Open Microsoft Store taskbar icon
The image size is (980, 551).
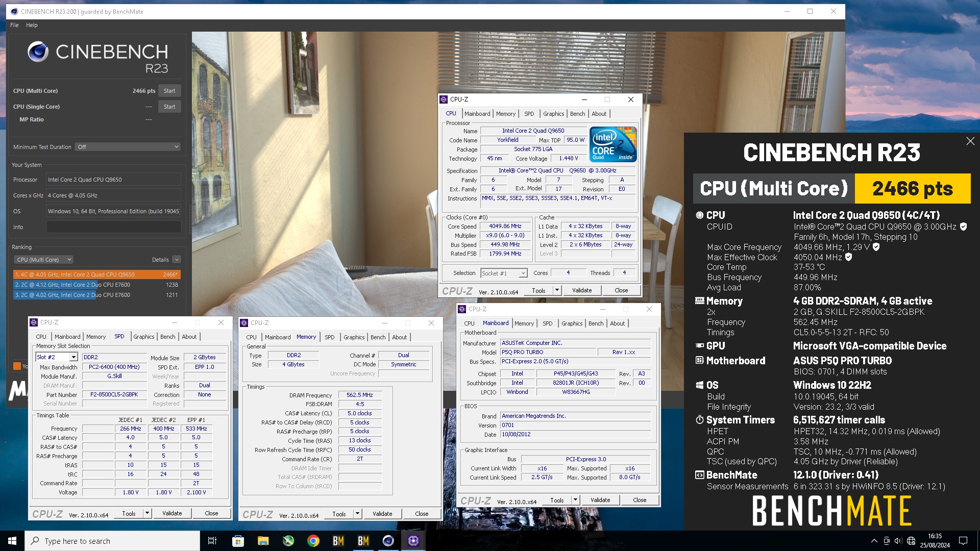tap(238, 541)
